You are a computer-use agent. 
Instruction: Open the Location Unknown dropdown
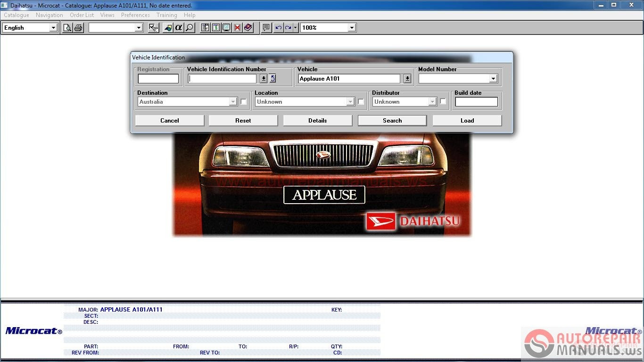[x=350, y=102]
